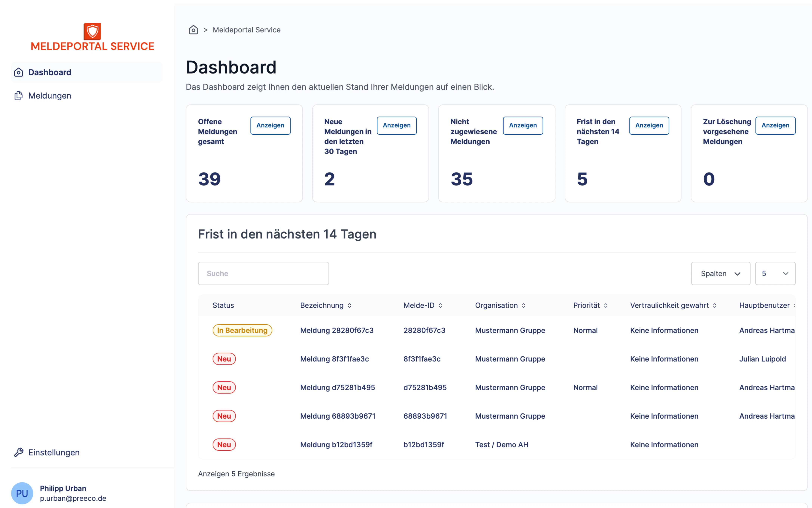Click the Dashboard house icon in sidebar

coord(19,72)
